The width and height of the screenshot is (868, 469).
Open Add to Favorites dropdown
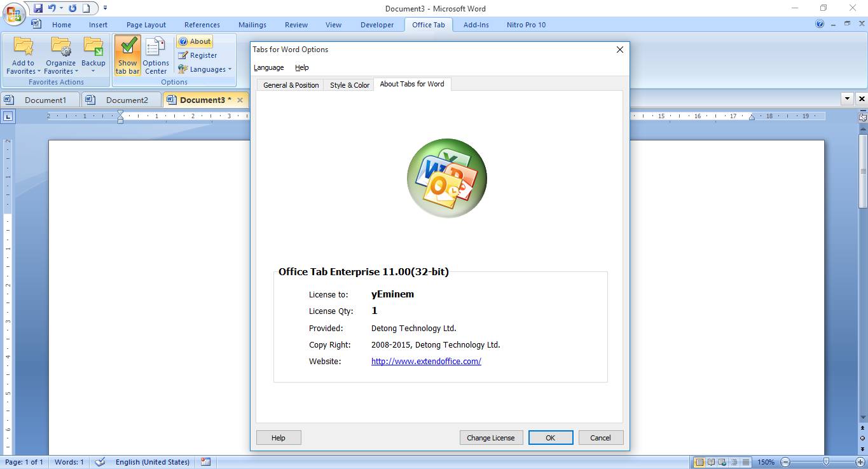coord(23,55)
